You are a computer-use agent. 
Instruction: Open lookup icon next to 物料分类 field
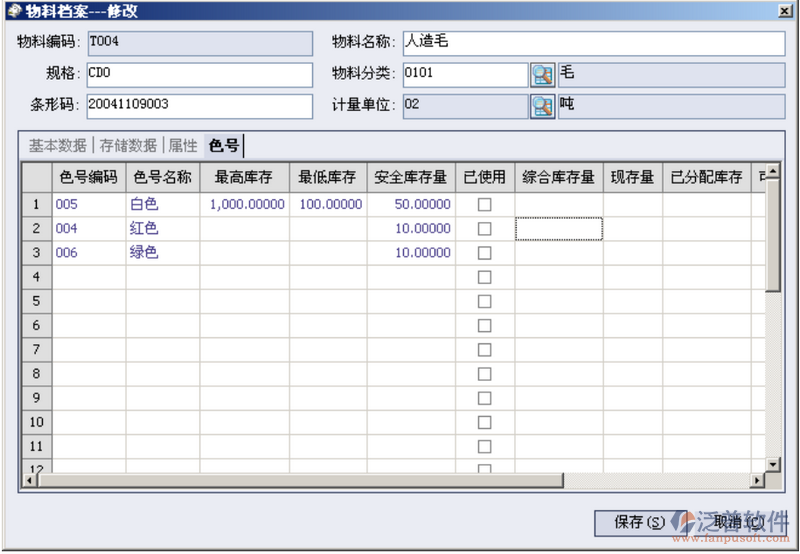pyautogui.click(x=542, y=75)
